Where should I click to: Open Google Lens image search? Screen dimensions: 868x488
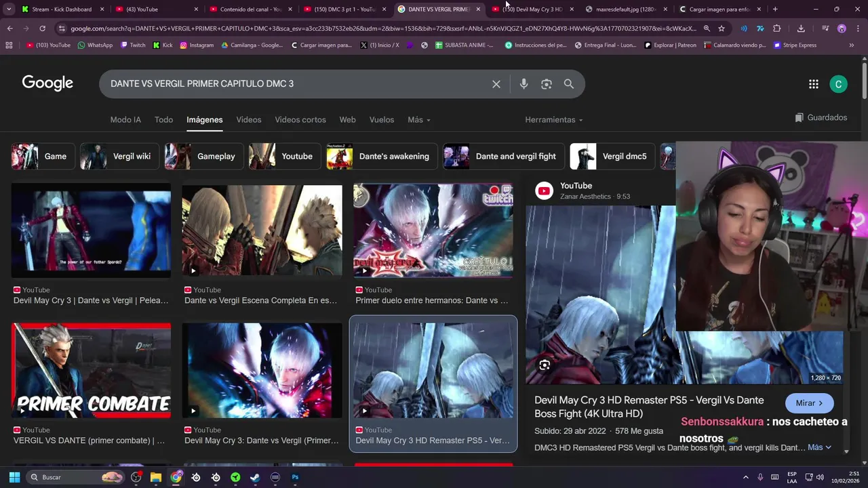click(547, 84)
